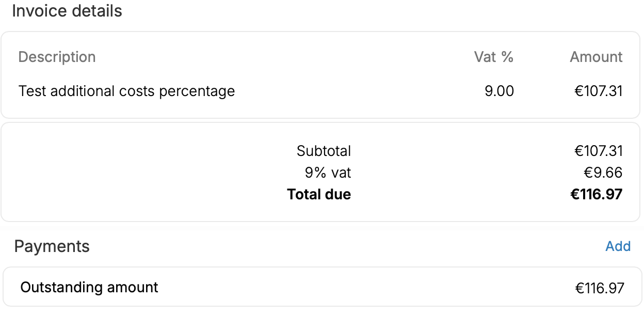
Task: Click the Subtotal value €107.31
Action: pos(599,151)
